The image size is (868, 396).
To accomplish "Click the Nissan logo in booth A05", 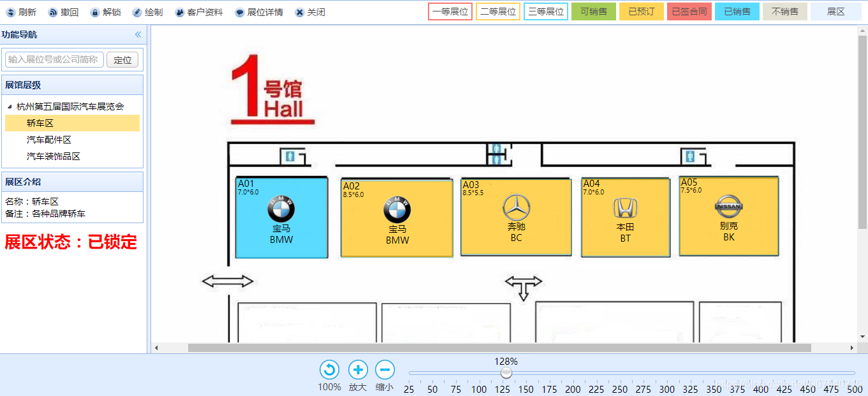I will [x=729, y=207].
